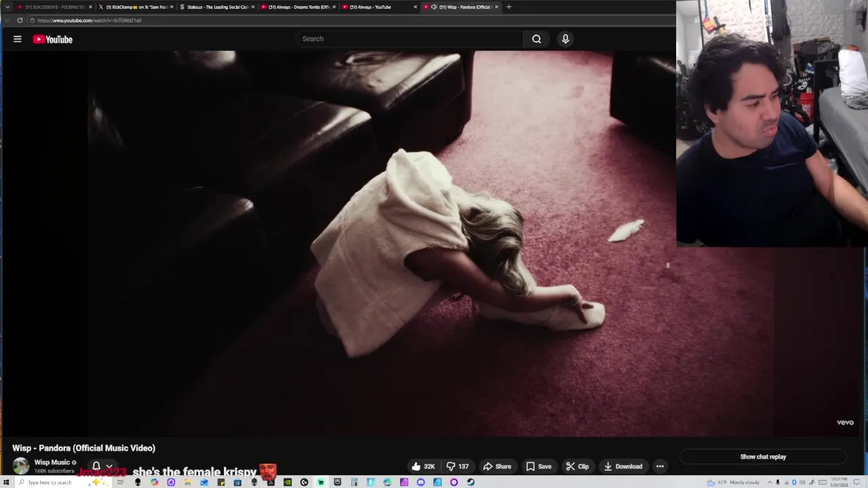Open the taskbar clock and date

[839, 482]
